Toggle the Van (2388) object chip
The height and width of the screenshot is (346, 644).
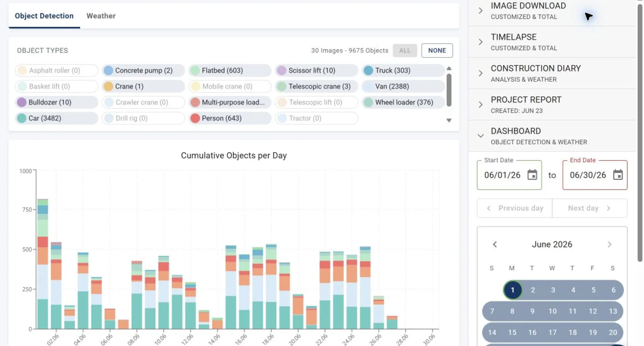(403, 86)
